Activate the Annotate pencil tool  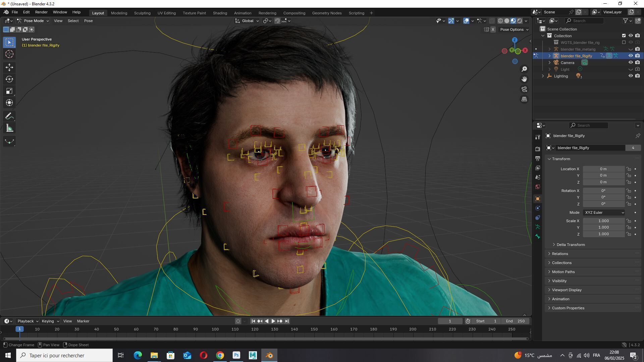[x=9, y=116]
